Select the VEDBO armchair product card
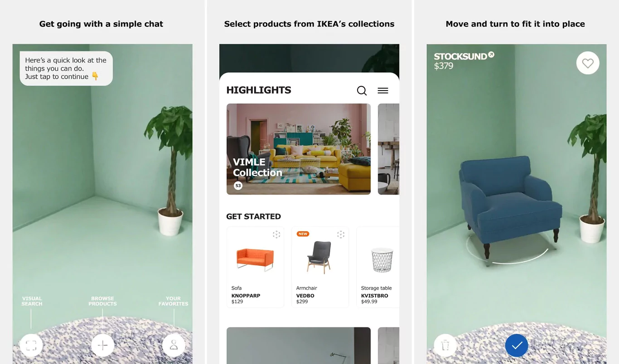Screen dimensions: 619x364 pyautogui.click(x=320, y=267)
